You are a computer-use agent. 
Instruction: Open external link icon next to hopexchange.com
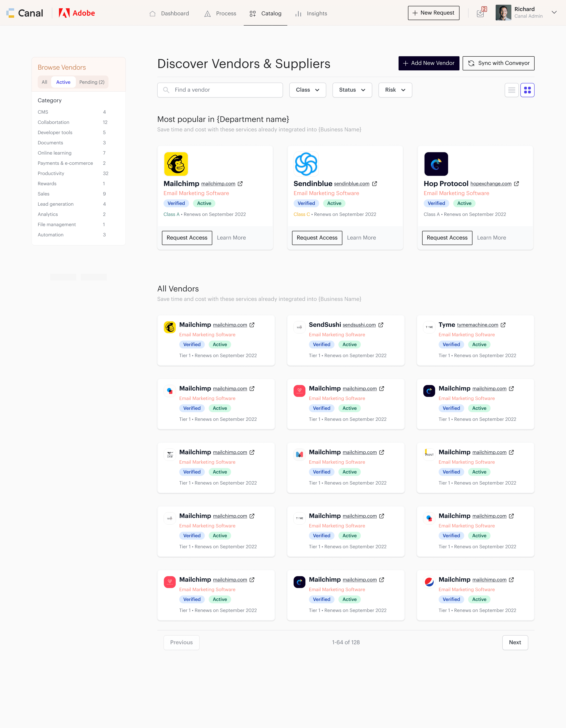pyautogui.click(x=516, y=184)
